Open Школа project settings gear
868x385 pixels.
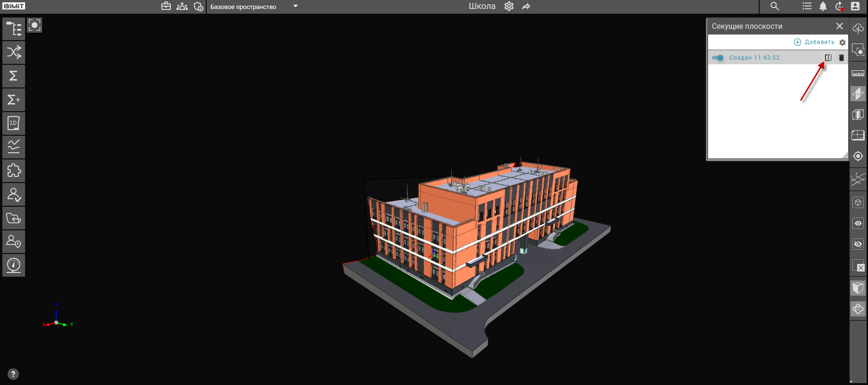509,6
